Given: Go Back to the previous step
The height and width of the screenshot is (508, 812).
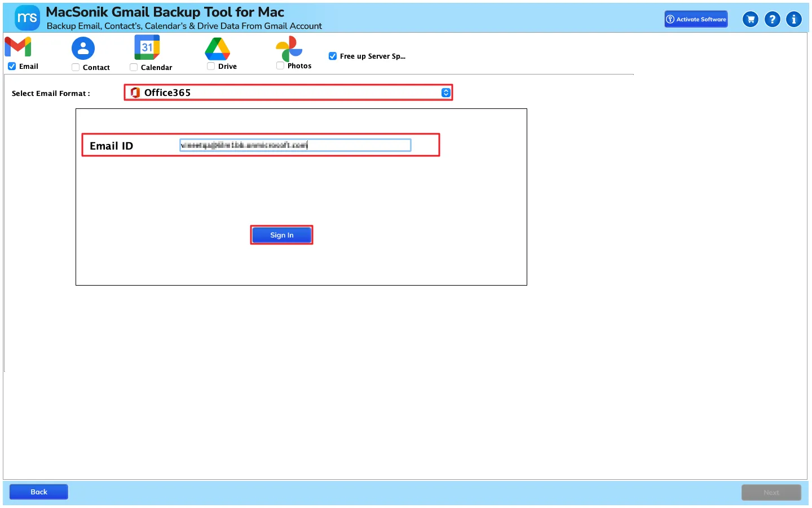Looking at the screenshot, I should (39, 492).
